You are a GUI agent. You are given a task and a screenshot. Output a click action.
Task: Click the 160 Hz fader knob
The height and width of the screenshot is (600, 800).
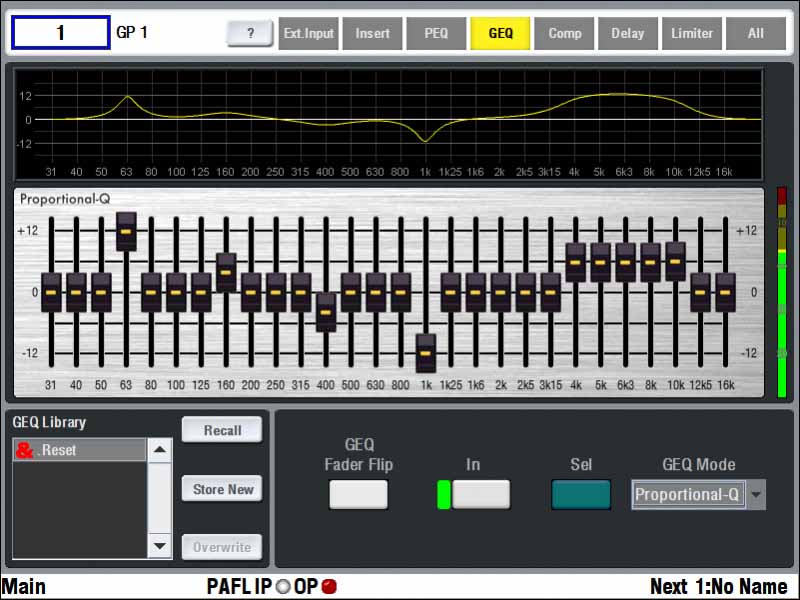pyautogui.click(x=226, y=272)
